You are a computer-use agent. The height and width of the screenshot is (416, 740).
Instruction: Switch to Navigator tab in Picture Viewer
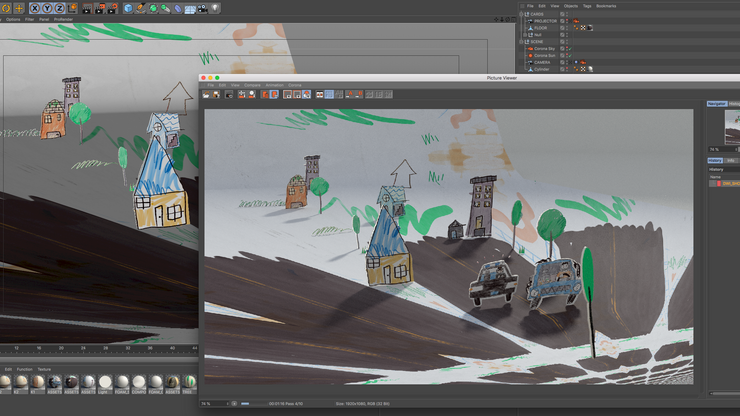click(716, 103)
